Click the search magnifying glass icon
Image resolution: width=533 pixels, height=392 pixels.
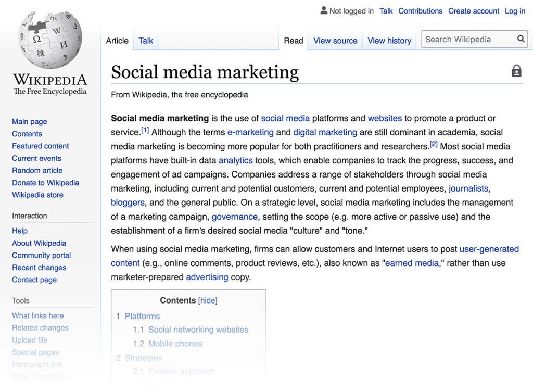click(x=521, y=39)
